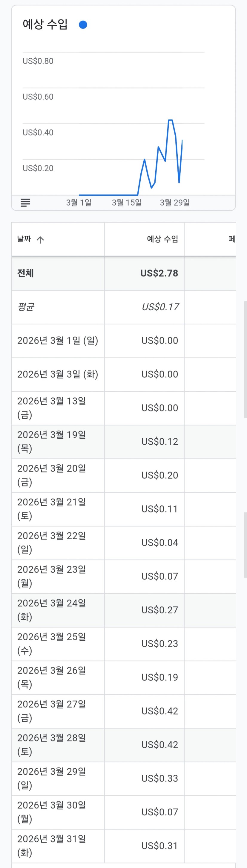Image resolution: width=247 pixels, height=868 pixels.
Task: Click the US$0.40 gridline label on chart
Action: pos(38,133)
